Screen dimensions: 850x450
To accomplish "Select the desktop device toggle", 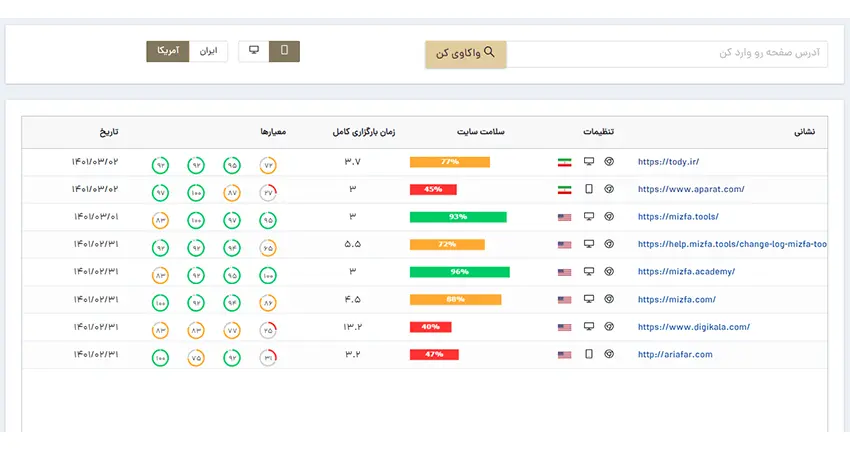I will coord(254,51).
